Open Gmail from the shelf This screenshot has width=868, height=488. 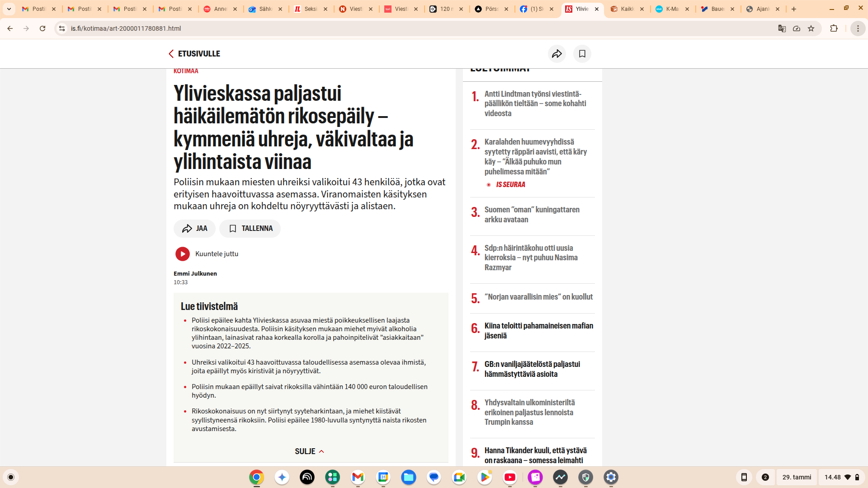pos(358,477)
